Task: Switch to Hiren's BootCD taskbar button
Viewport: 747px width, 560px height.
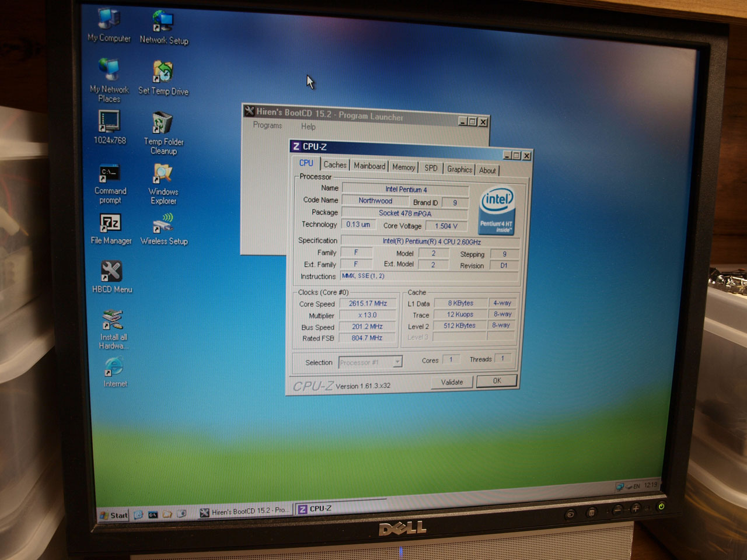Action: tap(245, 512)
